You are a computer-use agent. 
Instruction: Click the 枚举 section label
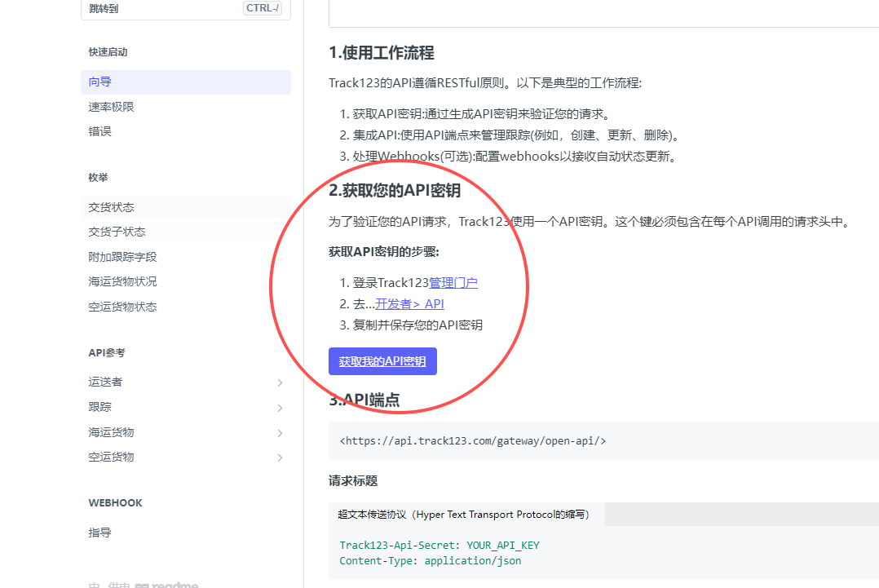click(98, 178)
